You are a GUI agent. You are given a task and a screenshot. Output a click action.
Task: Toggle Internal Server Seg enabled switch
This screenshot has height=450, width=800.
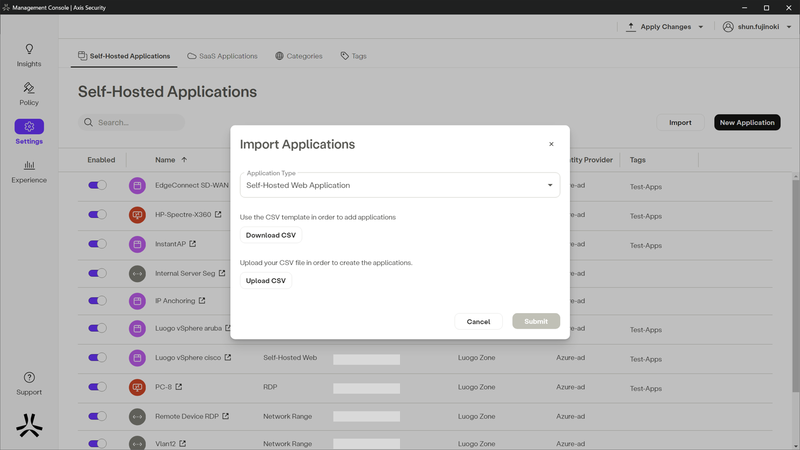tap(97, 273)
